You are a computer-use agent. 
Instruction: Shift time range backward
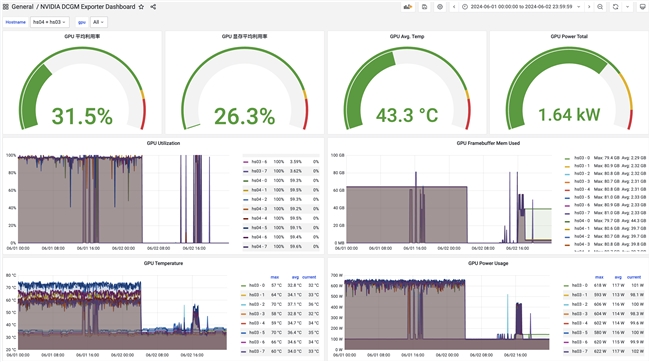tap(454, 7)
